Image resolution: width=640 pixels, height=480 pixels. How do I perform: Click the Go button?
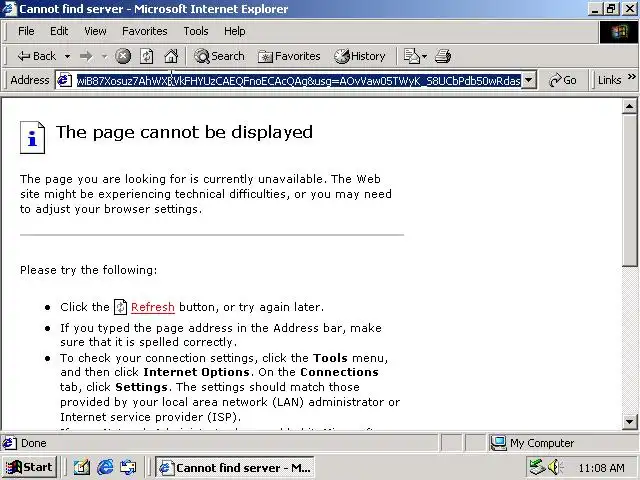tap(563, 80)
